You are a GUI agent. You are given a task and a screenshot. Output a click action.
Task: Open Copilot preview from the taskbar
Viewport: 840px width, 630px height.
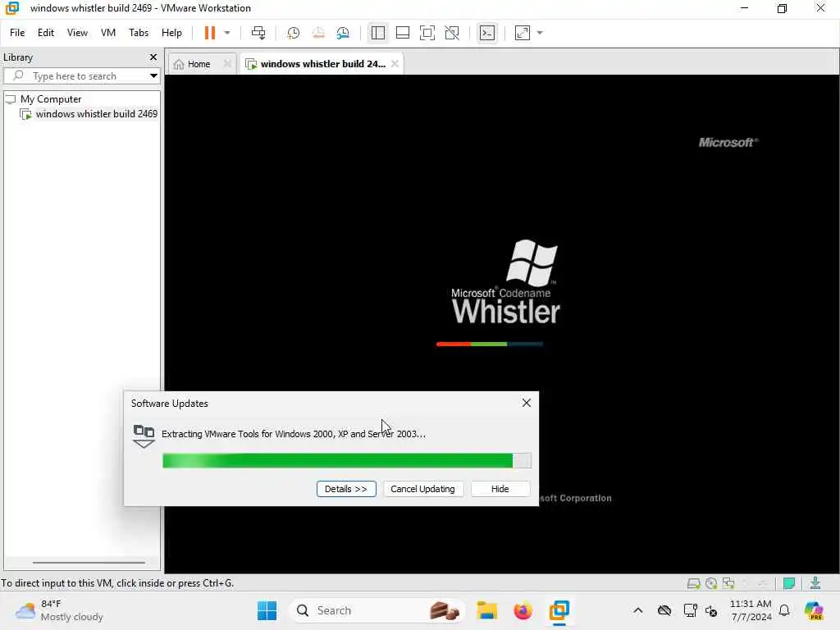click(814, 610)
